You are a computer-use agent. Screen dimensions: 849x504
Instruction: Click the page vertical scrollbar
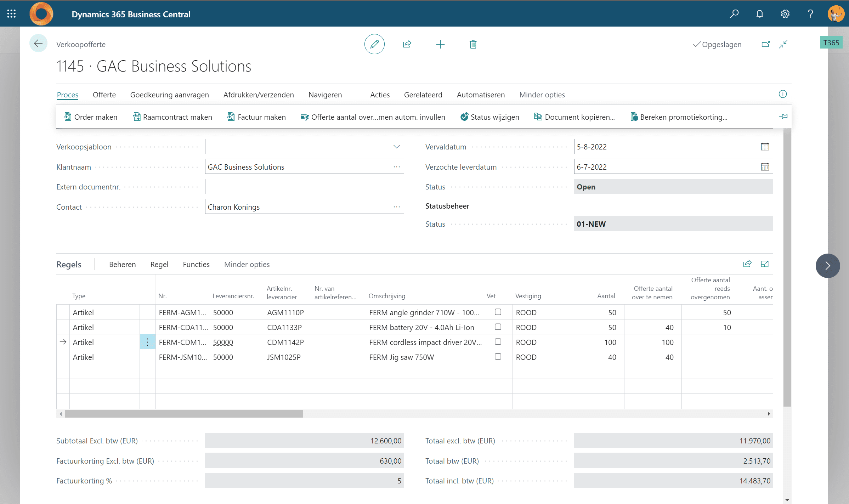point(787,267)
